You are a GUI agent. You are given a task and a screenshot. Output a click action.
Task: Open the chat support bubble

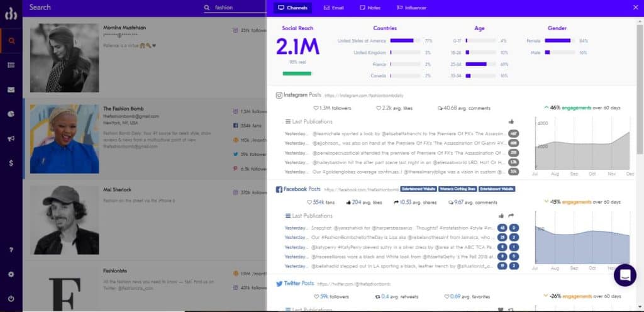point(625,275)
